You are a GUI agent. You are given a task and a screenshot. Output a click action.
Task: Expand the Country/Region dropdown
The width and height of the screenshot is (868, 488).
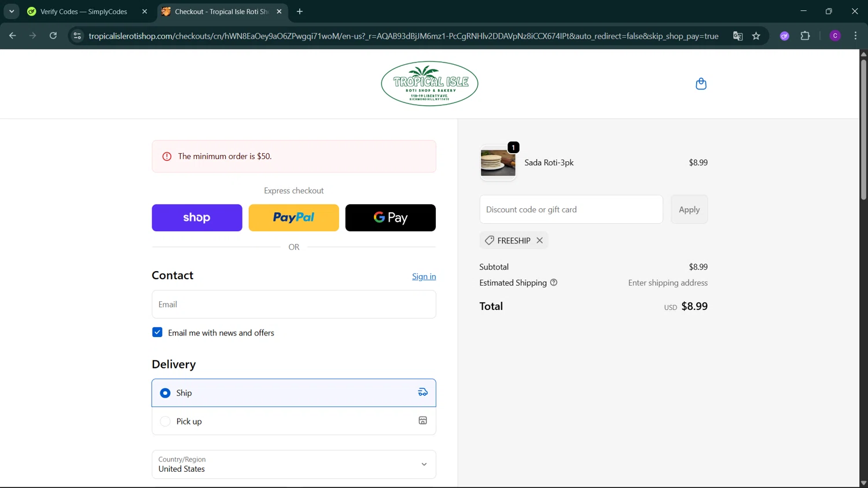pos(294,464)
